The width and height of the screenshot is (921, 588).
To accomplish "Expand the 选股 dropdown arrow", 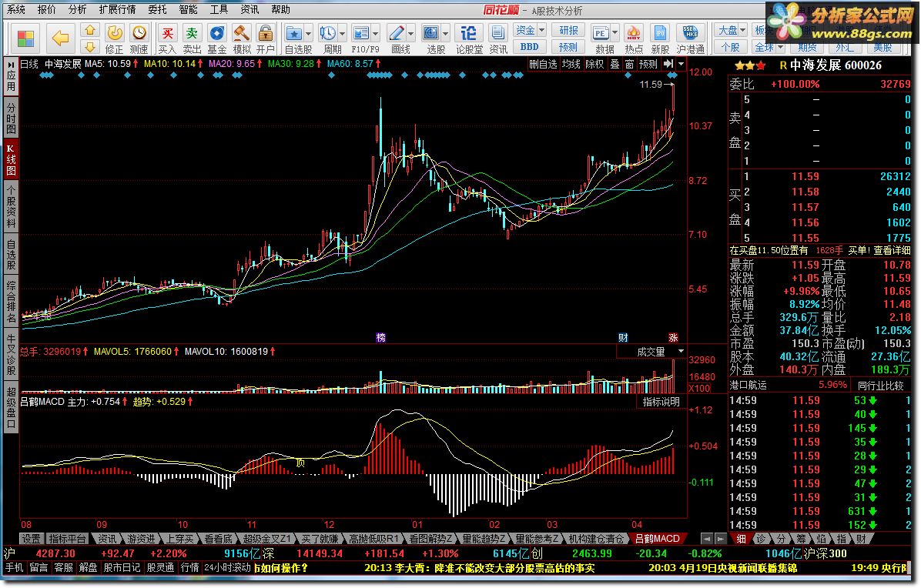I will (445, 33).
